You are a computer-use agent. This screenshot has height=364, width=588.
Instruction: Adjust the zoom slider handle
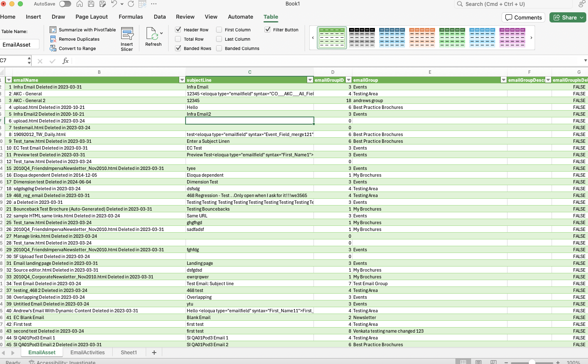[532, 363]
